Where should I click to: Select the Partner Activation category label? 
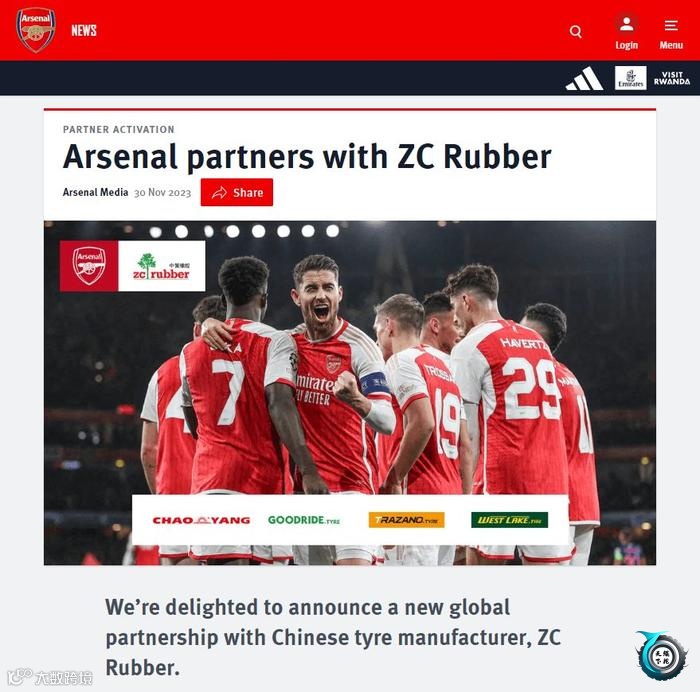click(x=119, y=129)
